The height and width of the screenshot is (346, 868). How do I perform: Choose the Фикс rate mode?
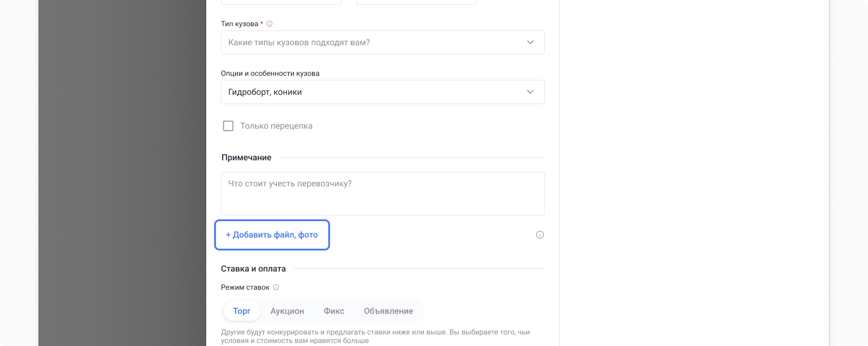point(334,311)
